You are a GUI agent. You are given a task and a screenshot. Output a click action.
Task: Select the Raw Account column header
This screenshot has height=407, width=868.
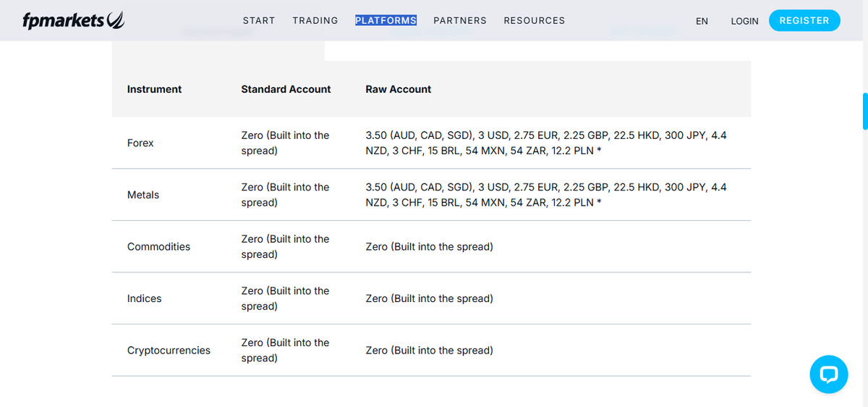click(x=399, y=89)
